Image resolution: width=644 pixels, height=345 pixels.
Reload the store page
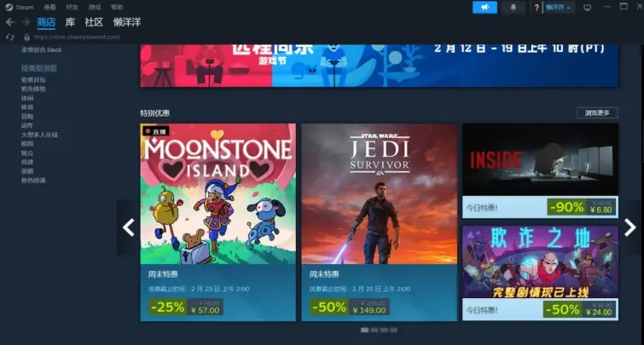[10, 37]
